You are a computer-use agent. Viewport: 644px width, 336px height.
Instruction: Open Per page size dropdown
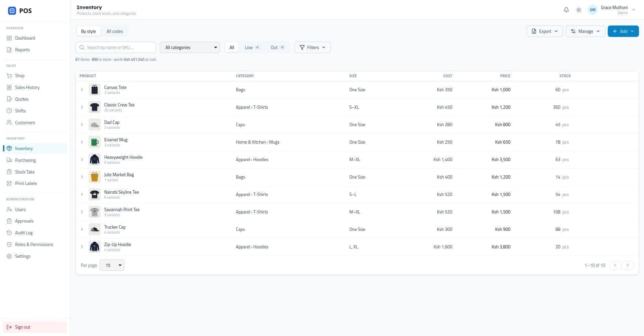click(112, 265)
